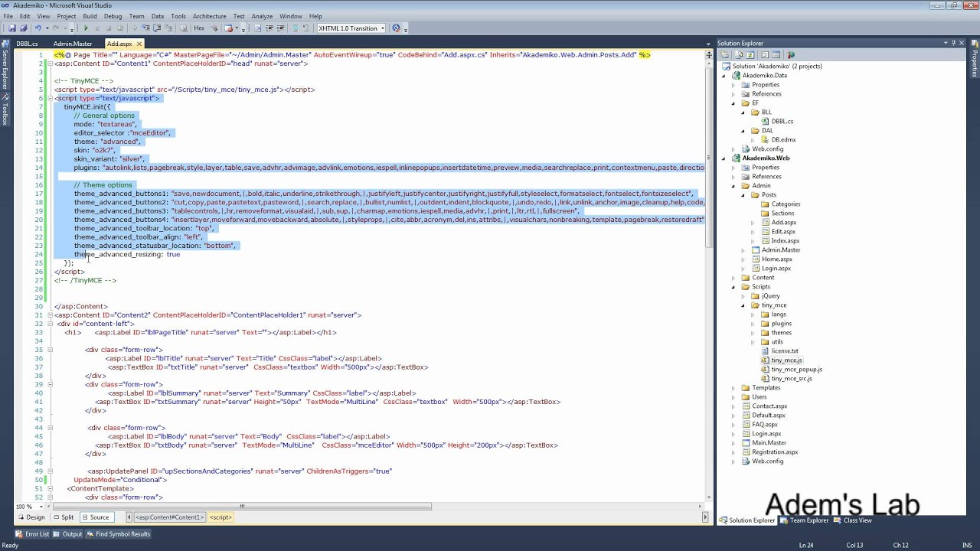980x551 pixels.
Task: Click the View Designer icon in Solution Explorer
Action: tap(776, 54)
